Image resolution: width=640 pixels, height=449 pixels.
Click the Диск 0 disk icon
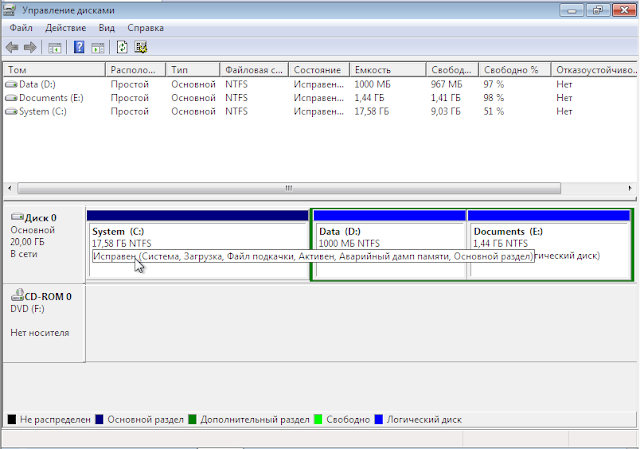[18, 217]
